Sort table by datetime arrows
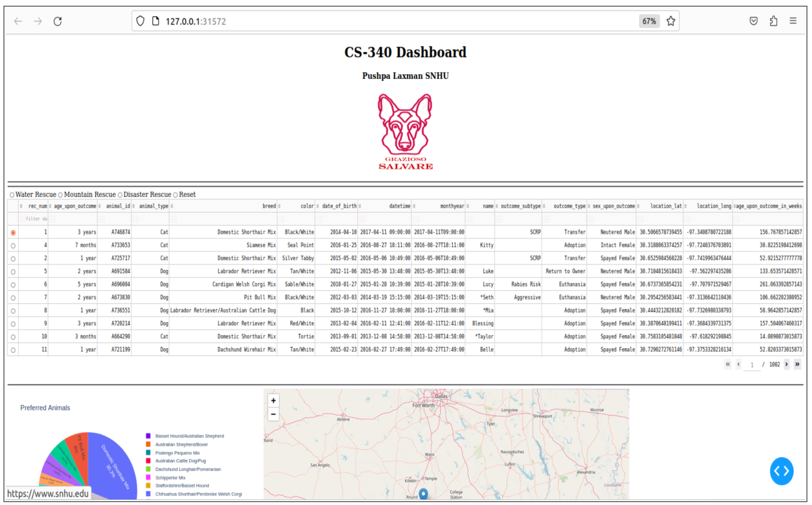Viewport: 812px width, 505px height. pyautogui.click(x=360, y=206)
